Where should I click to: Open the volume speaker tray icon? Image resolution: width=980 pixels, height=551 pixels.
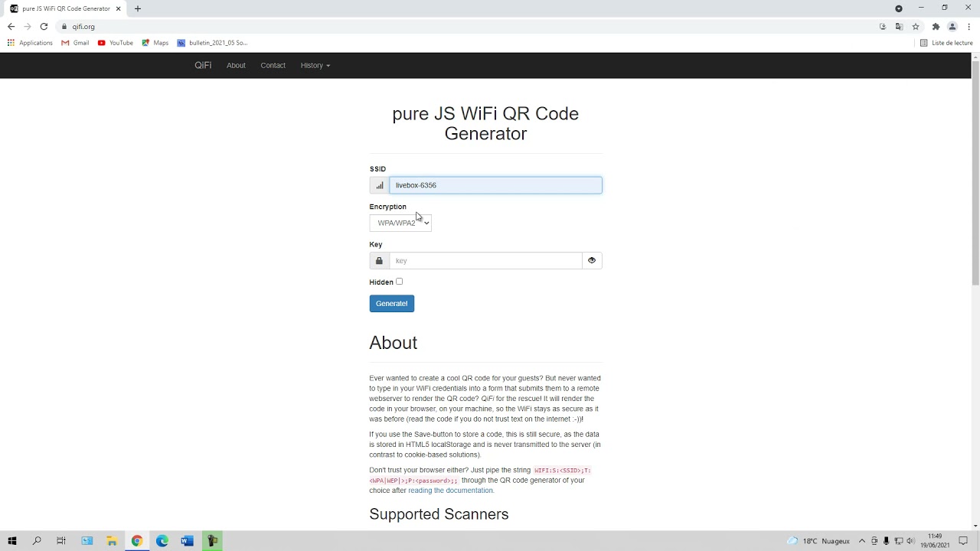(910, 541)
